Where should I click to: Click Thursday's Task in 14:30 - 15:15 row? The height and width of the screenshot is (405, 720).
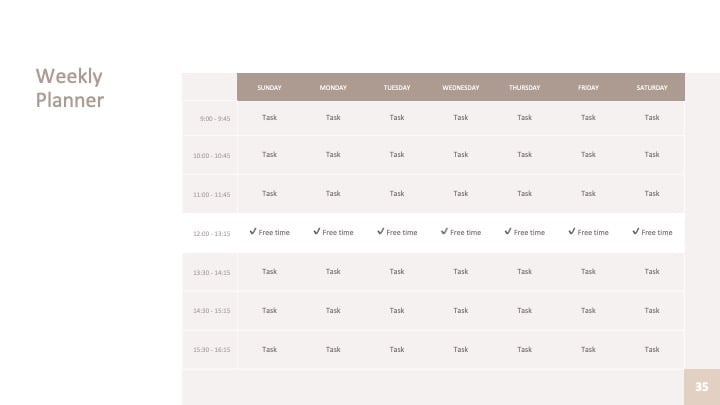pyautogui.click(x=524, y=310)
